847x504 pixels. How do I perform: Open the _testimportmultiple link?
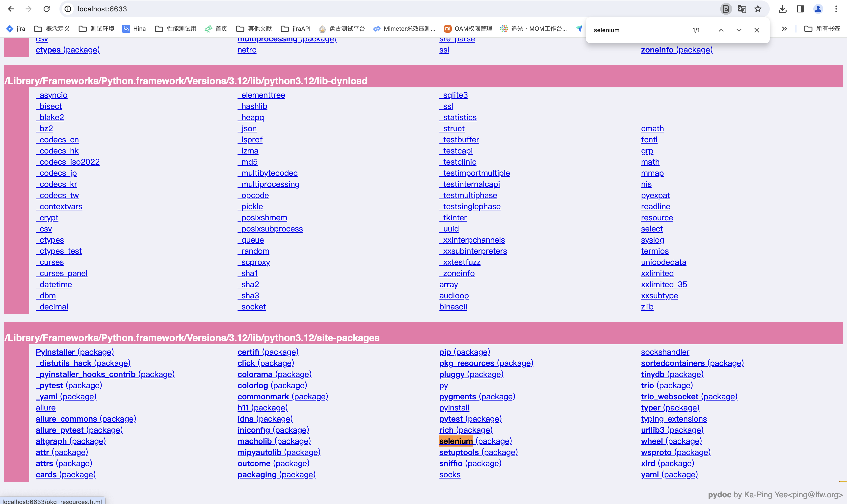coord(475,173)
